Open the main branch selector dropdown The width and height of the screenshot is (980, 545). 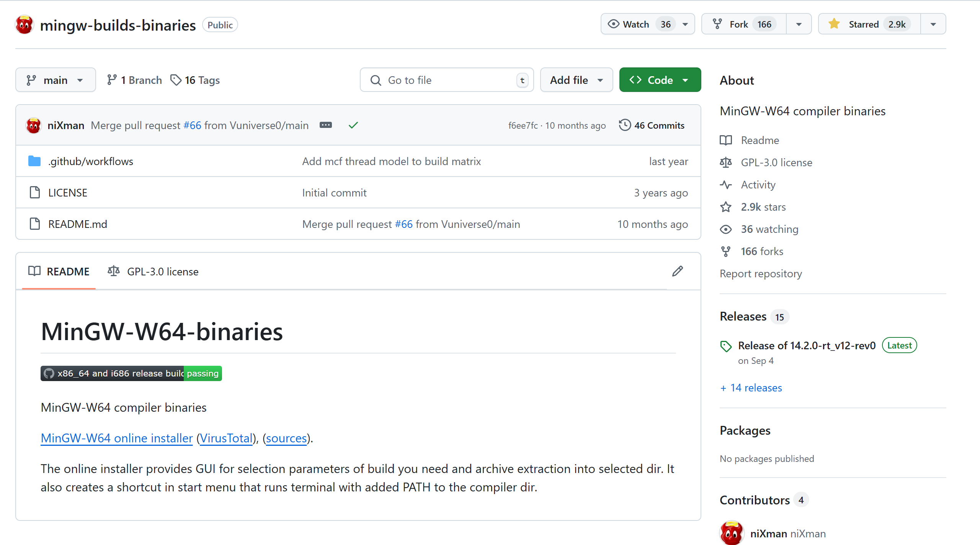pyautogui.click(x=56, y=80)
